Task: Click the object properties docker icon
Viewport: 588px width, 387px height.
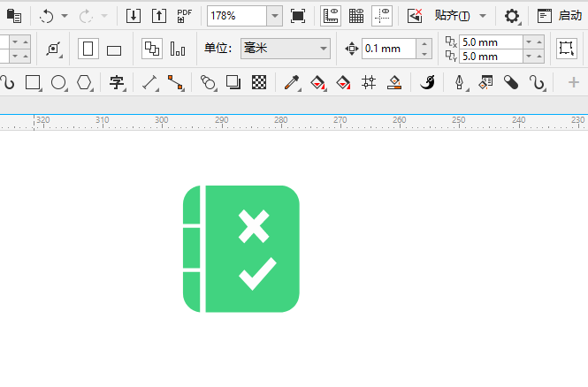Action: (485, 82)
